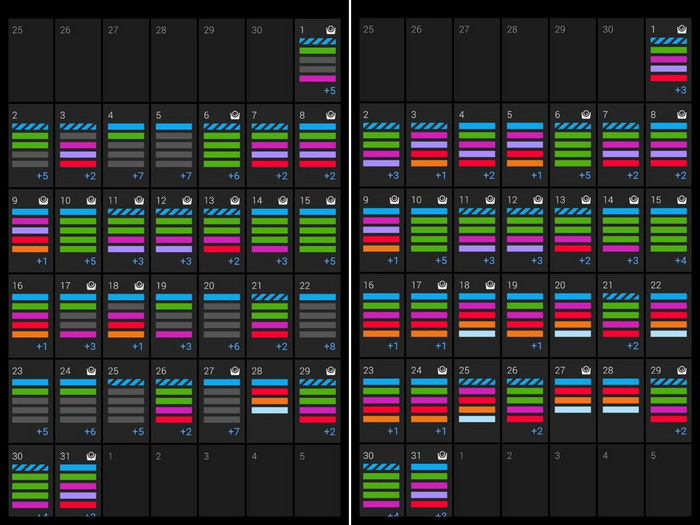This screenshot has height=525, width=700.
Task: Click the badge icon on day 24 in the left calendar
Action: click(91, 371)
